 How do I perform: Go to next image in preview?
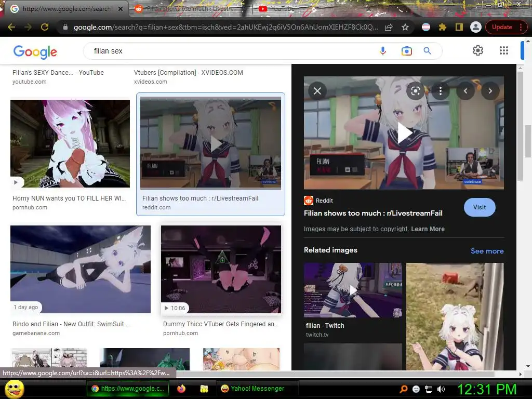(490, 91)
